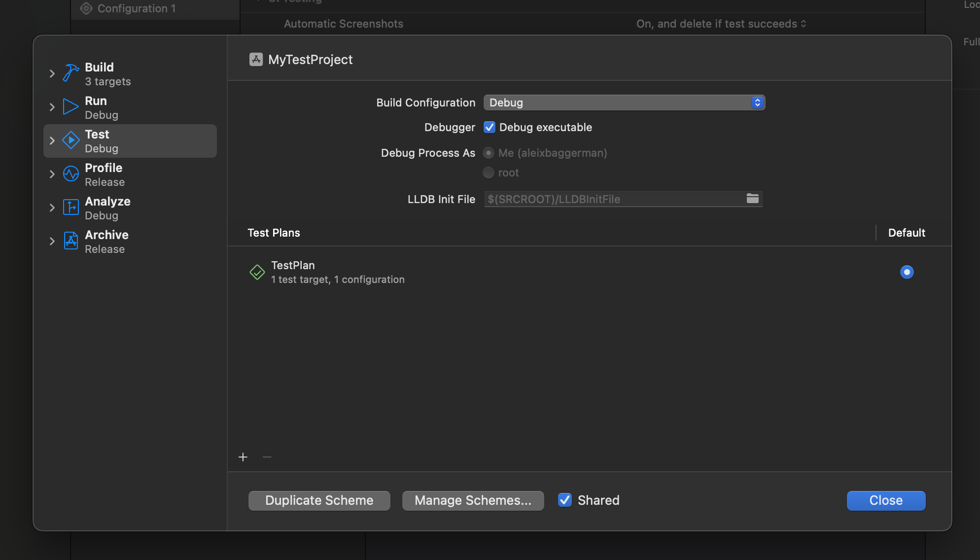Click the Run play triangle icon
980x560 pixels.
coord(70,107)
